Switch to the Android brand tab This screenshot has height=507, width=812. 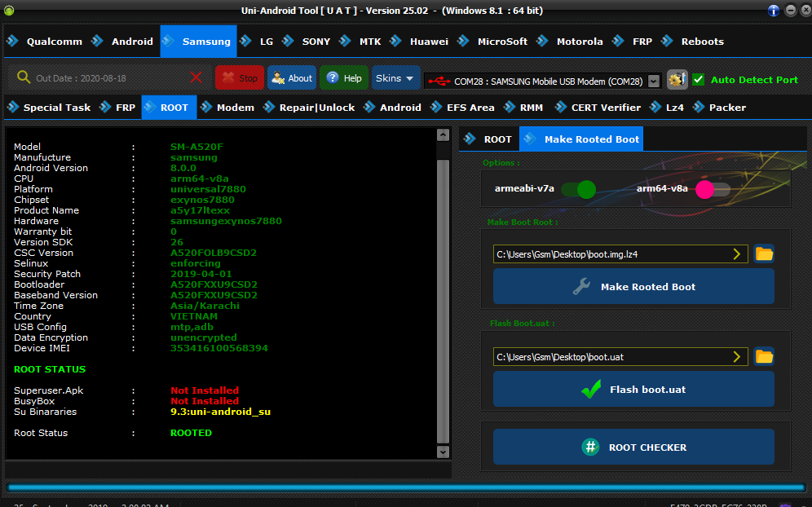123,42
